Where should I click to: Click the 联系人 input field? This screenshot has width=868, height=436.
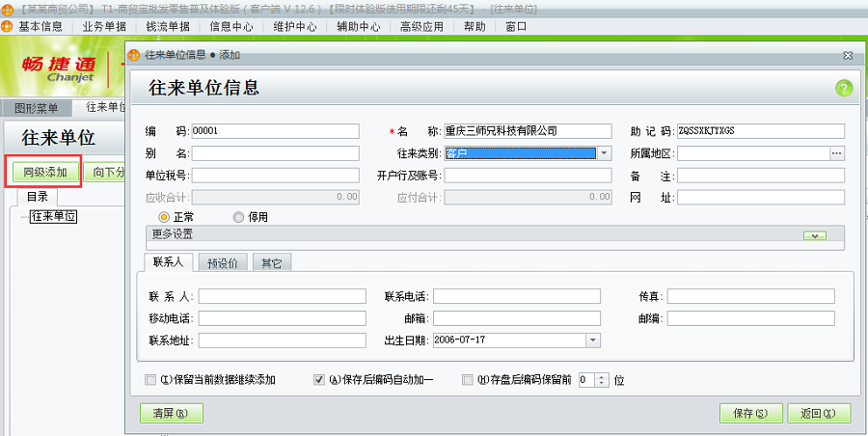coord(283,296)
